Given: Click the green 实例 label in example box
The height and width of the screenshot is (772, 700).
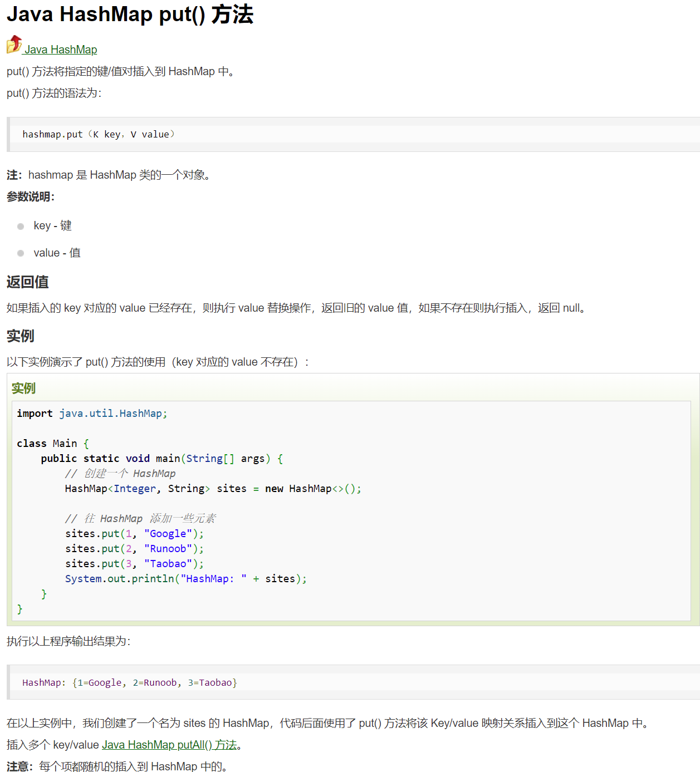Looking at the screenshot, I should 23,388.
